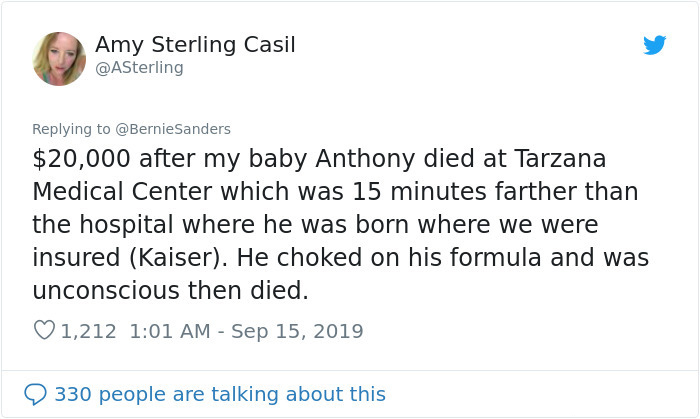This screenshot has width=700, height=419.
Task: Click the Amy Sterling Casil display name
Action: click(195, 45)
